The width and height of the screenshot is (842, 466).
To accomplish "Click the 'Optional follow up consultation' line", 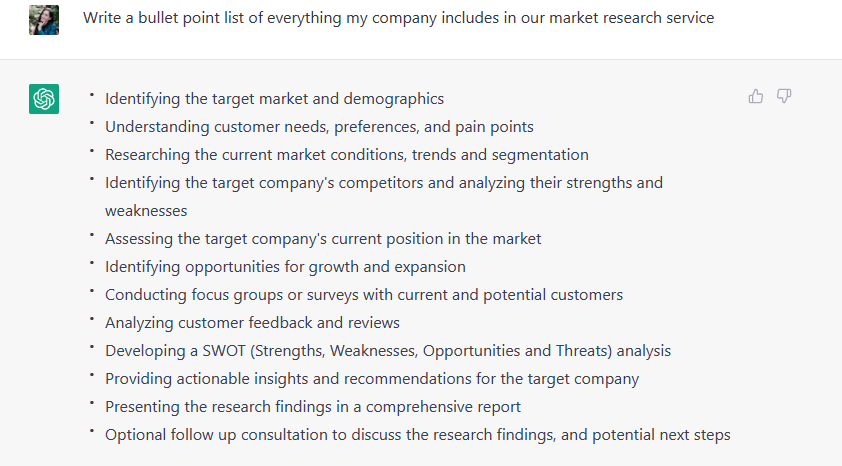I will [417, 435].
